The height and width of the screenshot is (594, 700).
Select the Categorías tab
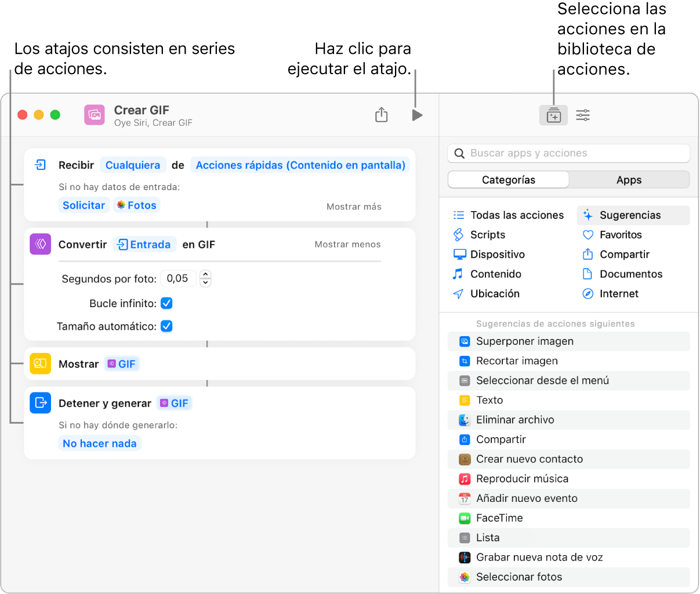pos(508,180)
